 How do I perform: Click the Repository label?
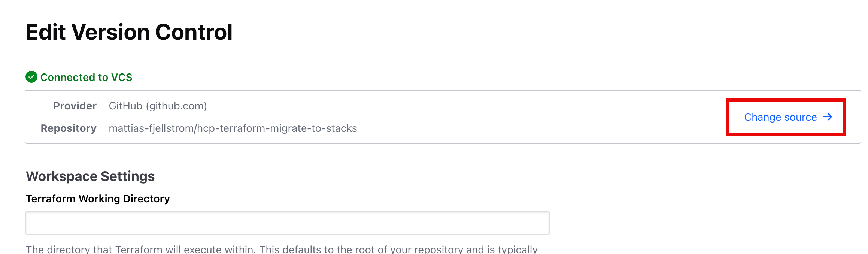click(x=69, y=128)
